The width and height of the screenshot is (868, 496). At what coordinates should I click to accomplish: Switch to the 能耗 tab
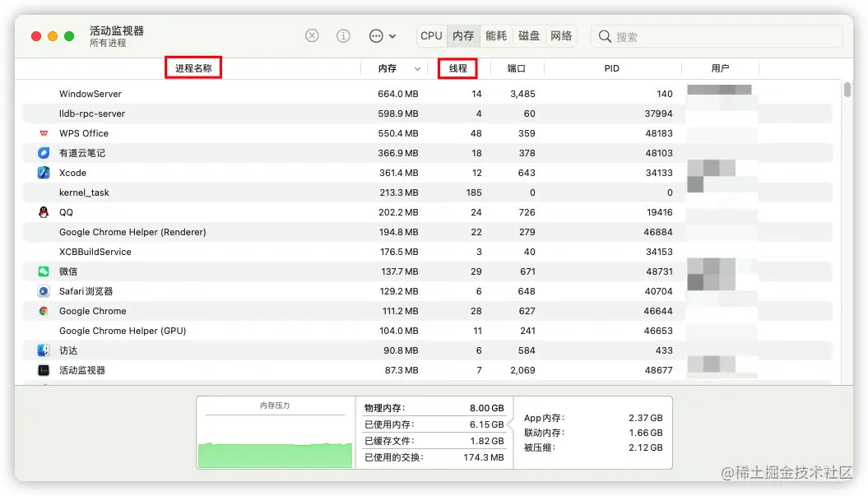[496, 36]
